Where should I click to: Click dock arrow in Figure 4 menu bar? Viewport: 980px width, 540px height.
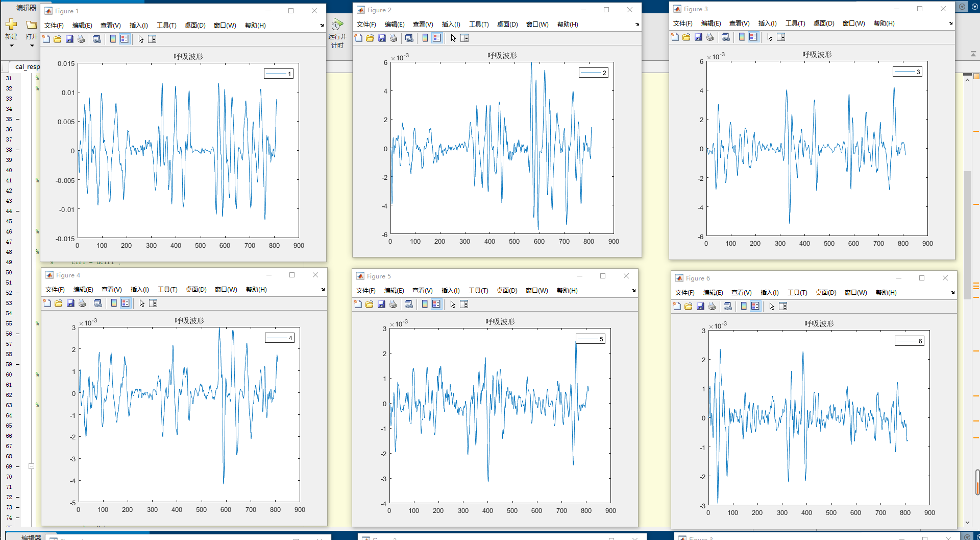coord(323,289)
